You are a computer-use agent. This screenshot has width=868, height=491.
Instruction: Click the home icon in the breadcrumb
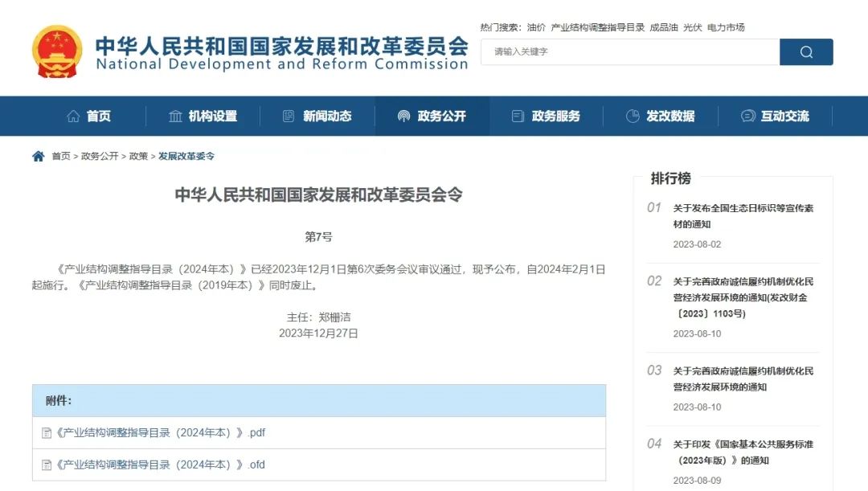[x=39, y=156]
